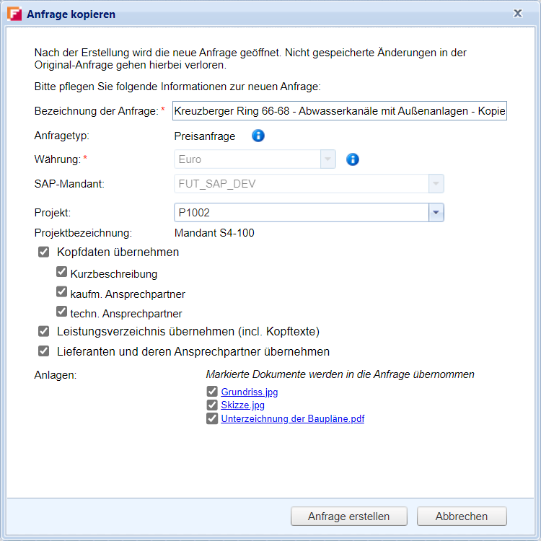Uncheck Kopfdaten übernehmen checkbox
541x541 pixels.
tap(43, 252)
